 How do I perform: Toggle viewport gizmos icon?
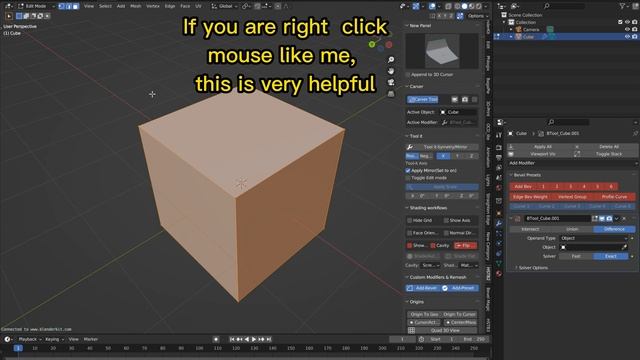point(416,6)
